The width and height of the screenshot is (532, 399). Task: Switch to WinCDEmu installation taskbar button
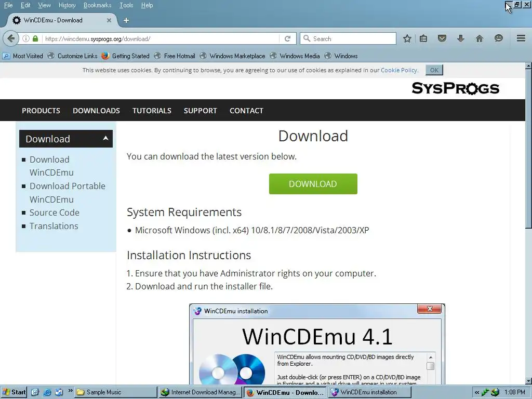tap(369, 392)
